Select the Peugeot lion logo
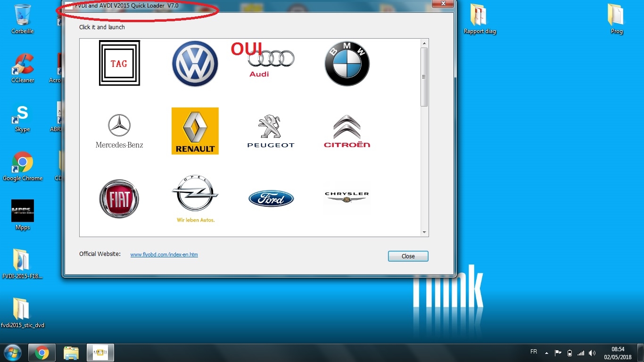Viewport: 644px width, 362px height. click(x=271, y=131)
